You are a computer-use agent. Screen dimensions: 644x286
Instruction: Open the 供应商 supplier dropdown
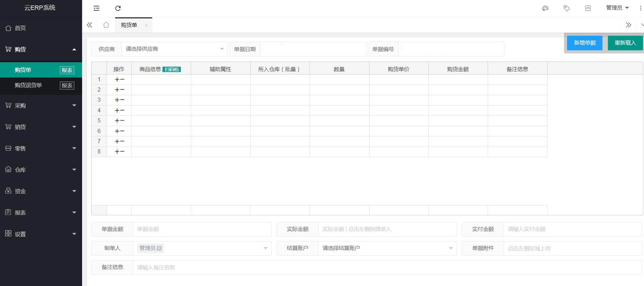pos(174,49)
